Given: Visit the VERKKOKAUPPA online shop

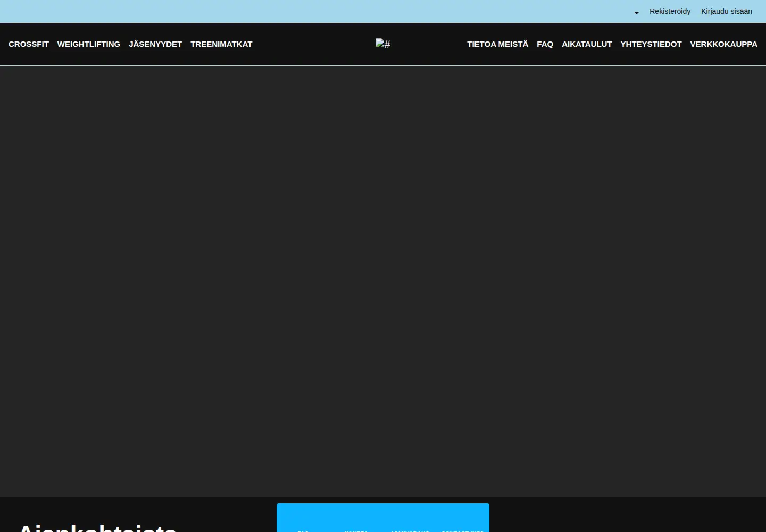Looking at the screenshot, I should point(724,44).
